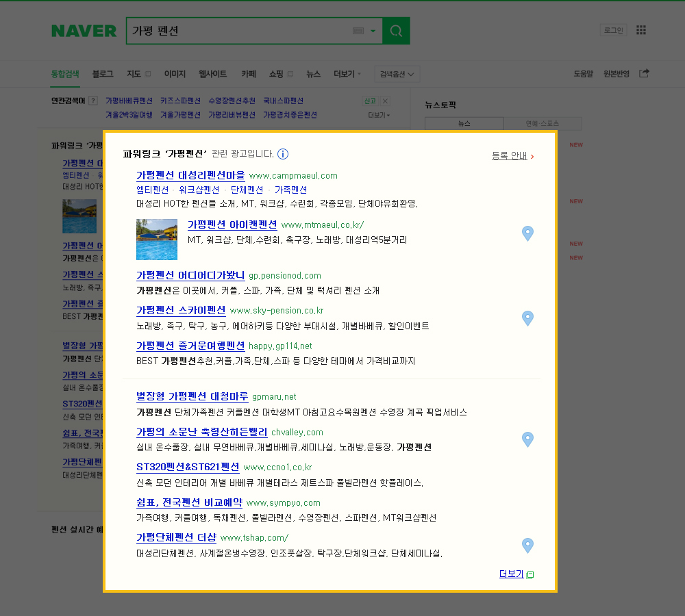
Task: Open related search 국내스파펜션
Action: 283,101
